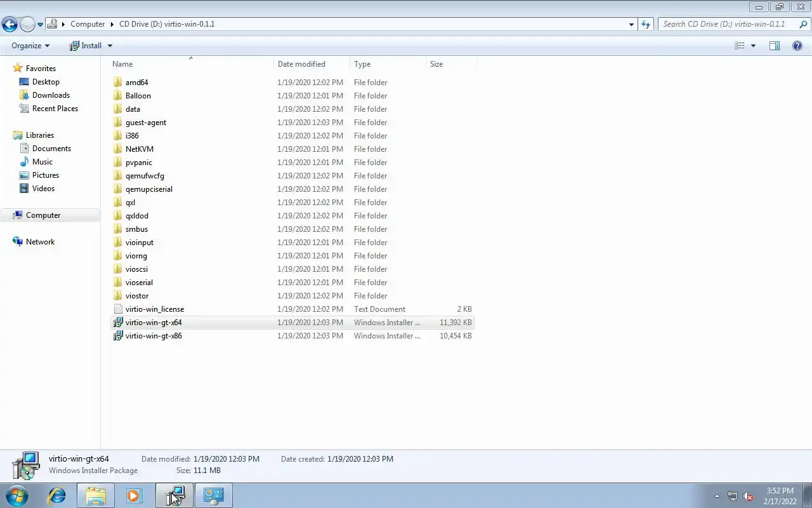The image size is (812, 508).
Task: Select the i386 folder icon
Action: click(117, 136)
